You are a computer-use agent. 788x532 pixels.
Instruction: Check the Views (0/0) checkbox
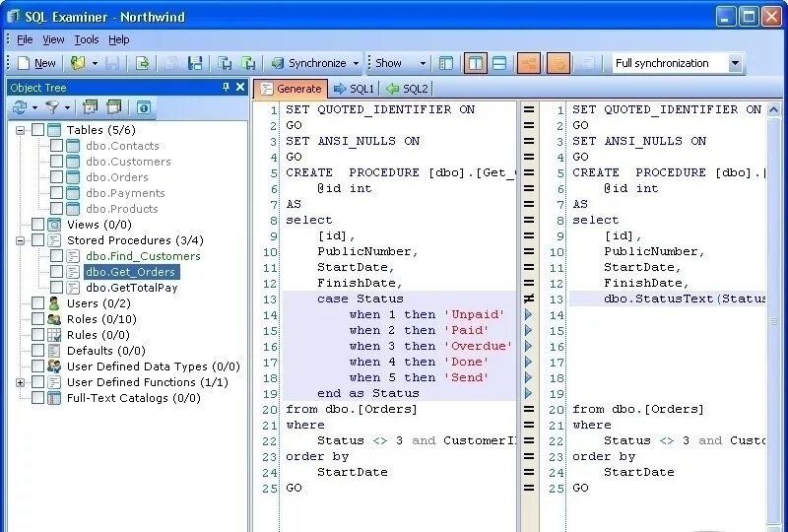click(37, 225)
